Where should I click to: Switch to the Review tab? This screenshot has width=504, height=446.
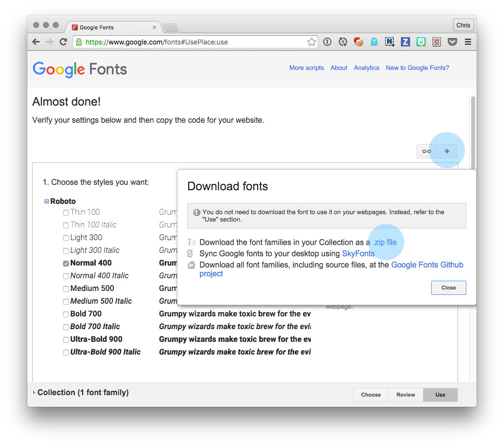click(405, 395)
